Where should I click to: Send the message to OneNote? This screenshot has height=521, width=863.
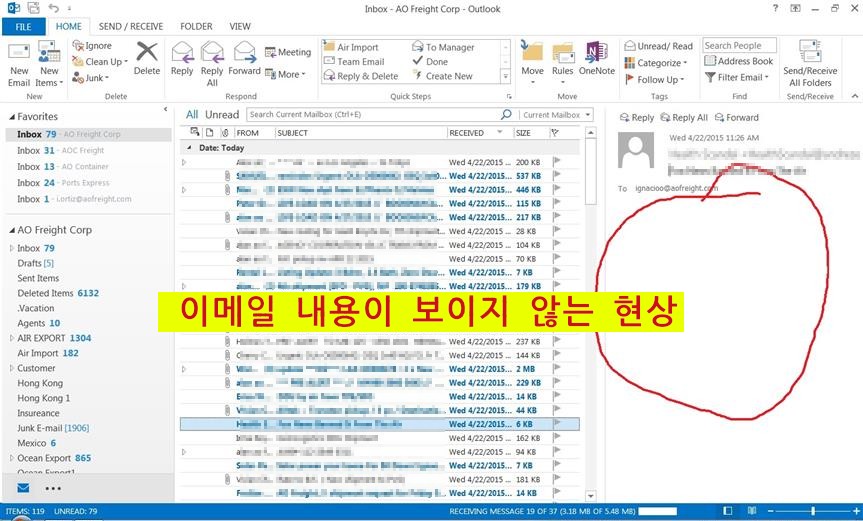point(597,59)
